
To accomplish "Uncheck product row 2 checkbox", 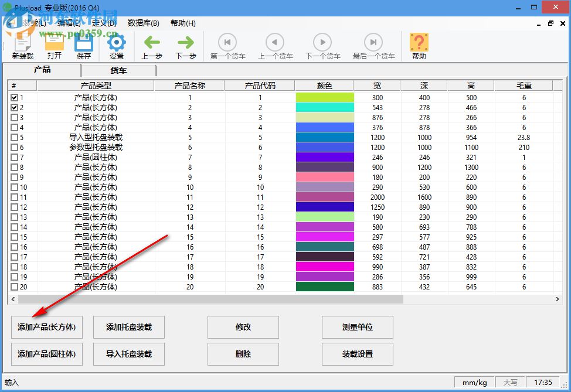I will [x=13, y=107].
